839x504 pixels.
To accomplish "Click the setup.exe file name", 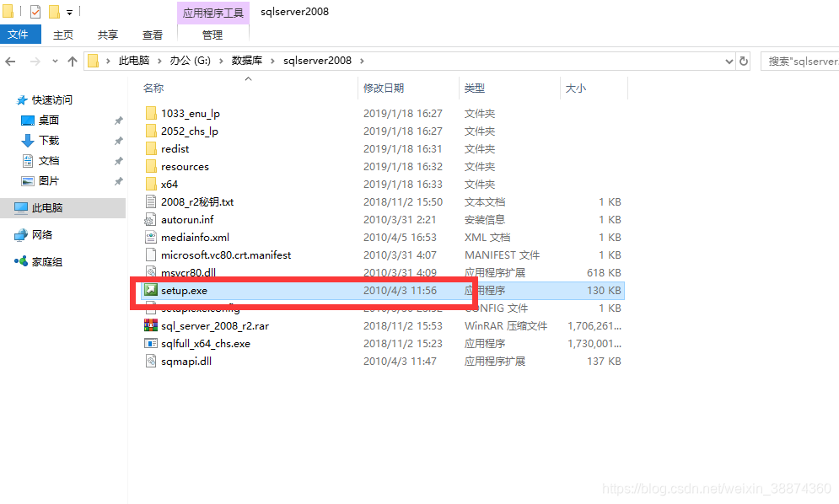I will coord(184,291).
